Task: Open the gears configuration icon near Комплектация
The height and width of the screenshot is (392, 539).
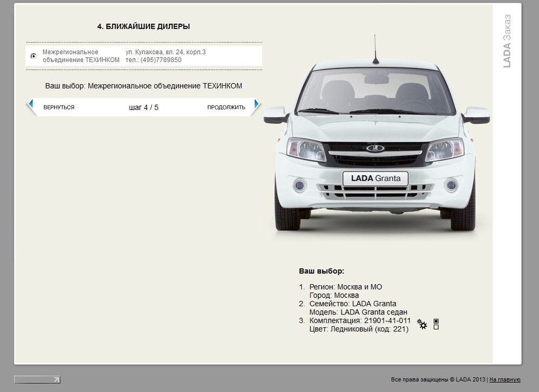Action: pos(422,324)
